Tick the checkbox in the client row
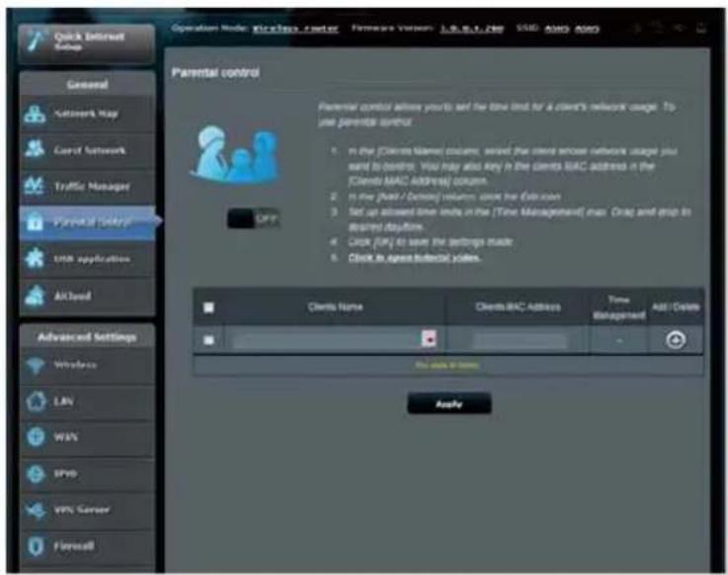Image resolution: width=728 pixels, height=575 pixels. pos(208,340)
